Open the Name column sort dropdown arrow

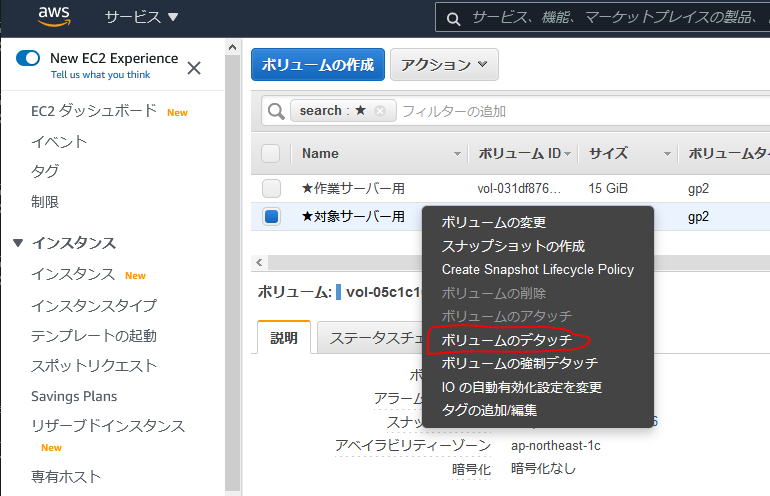pos(457,154)
